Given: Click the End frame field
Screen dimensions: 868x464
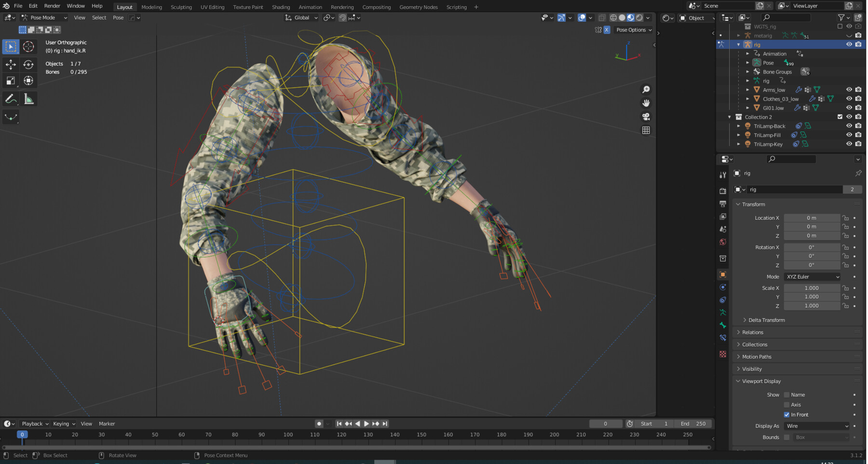Looking at the screenshot, I should 693,424.
